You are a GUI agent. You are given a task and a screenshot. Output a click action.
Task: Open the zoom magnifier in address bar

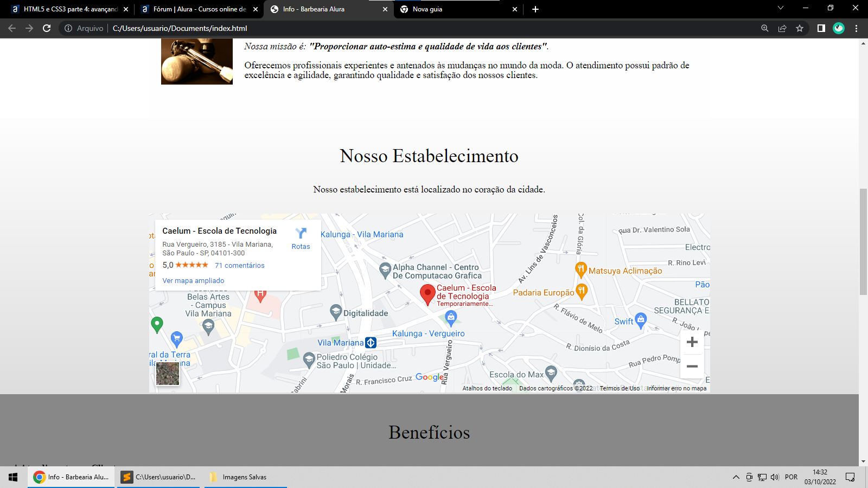click(765, 28)
